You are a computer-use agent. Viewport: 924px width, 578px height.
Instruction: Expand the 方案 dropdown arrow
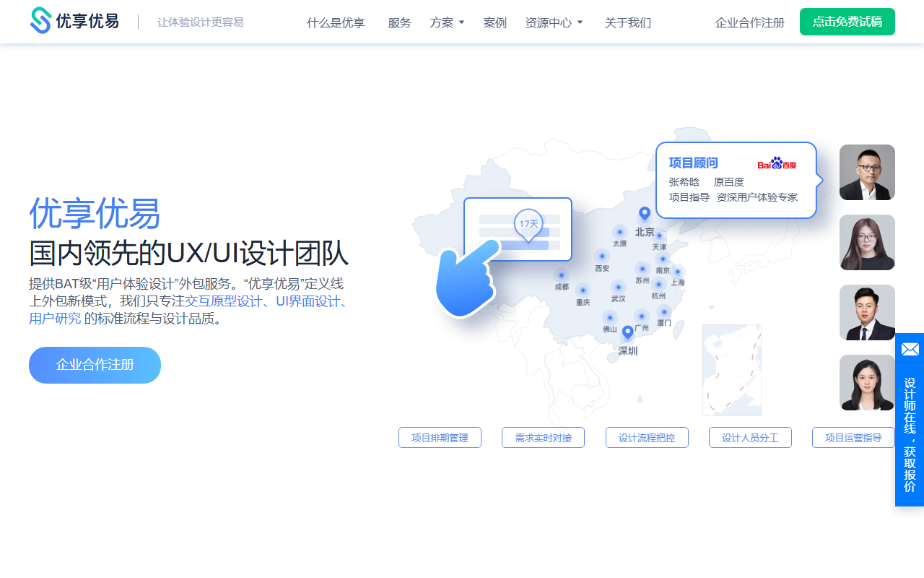pos(461,22)
